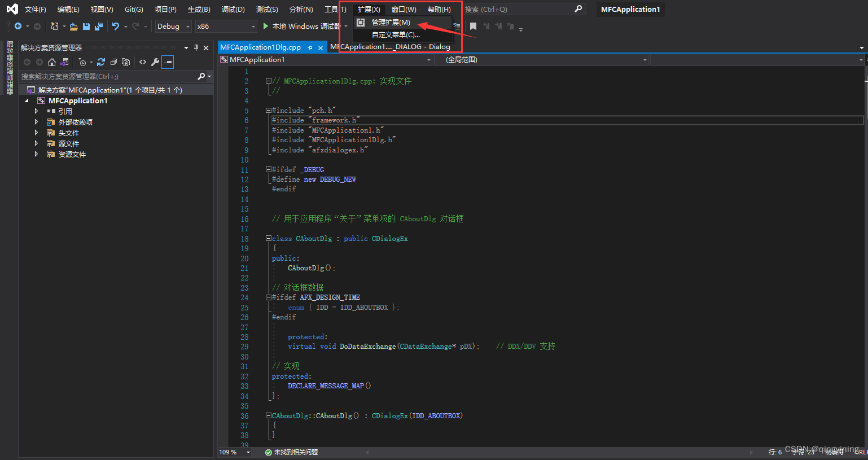Switch to the MFCApplication1Dlg.cpp tab
Viewport: 868px width, 460px height.
pos(260,47)
